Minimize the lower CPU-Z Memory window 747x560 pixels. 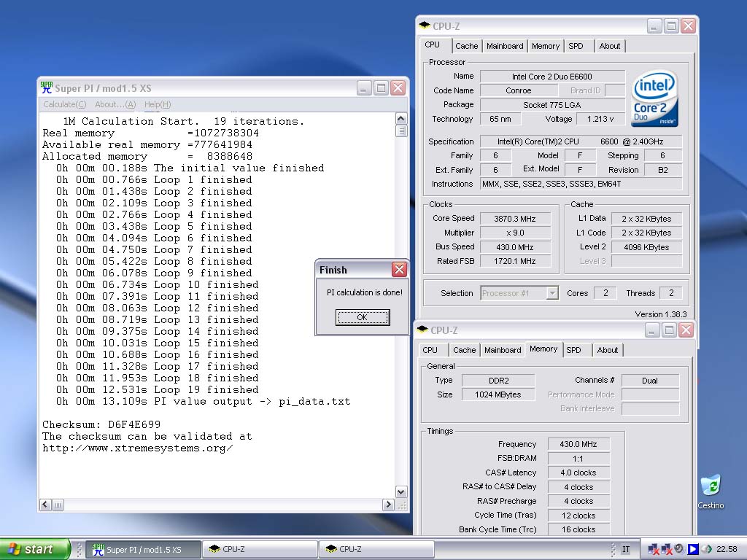click(x=652, y=330)
